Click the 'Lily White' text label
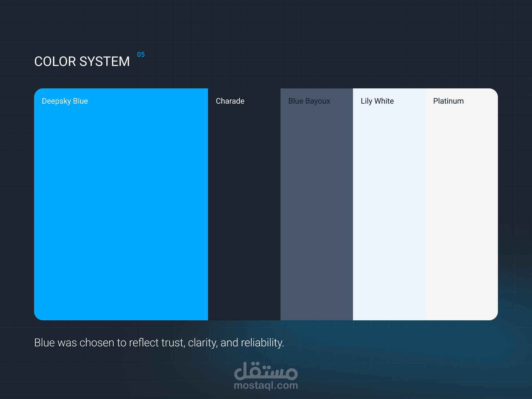This screenshot has height=399, width=532. (x=377, y=101)
